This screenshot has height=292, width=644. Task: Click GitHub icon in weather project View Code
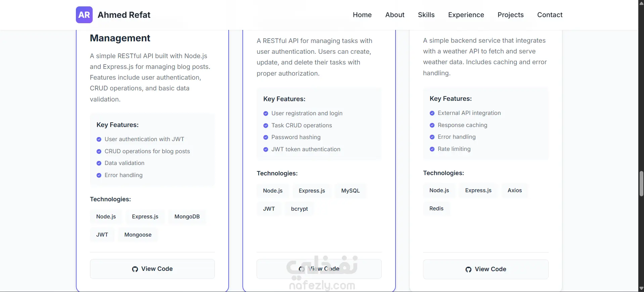point(468,269)
